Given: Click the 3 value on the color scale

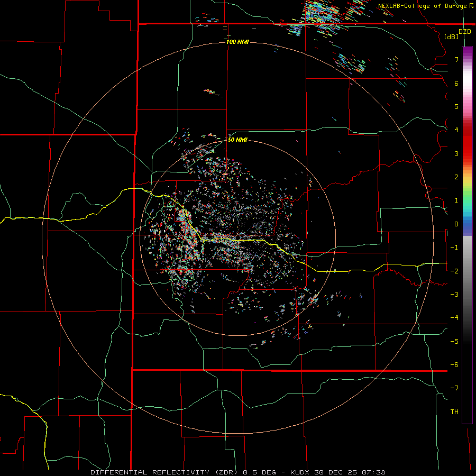Looking at the screenshot, I should pos(456,153).
